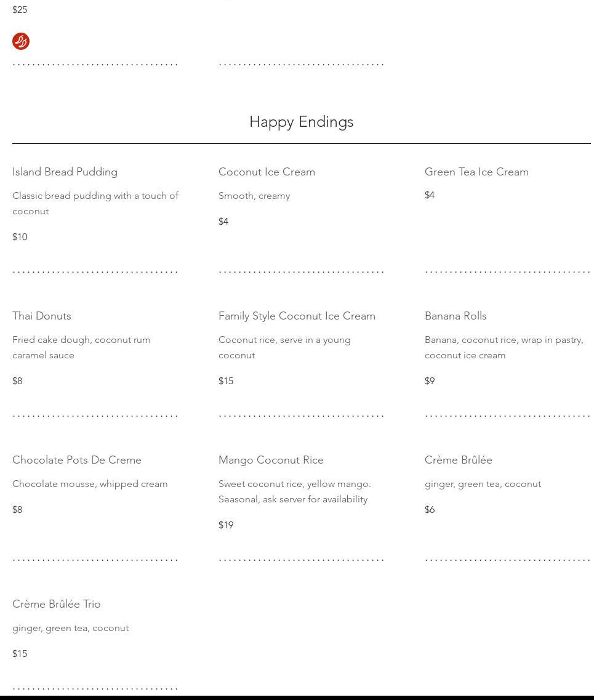Select Chocolate Pots De Creme title
The height and width of the screenshot is (700, 594).
point(77,460)
